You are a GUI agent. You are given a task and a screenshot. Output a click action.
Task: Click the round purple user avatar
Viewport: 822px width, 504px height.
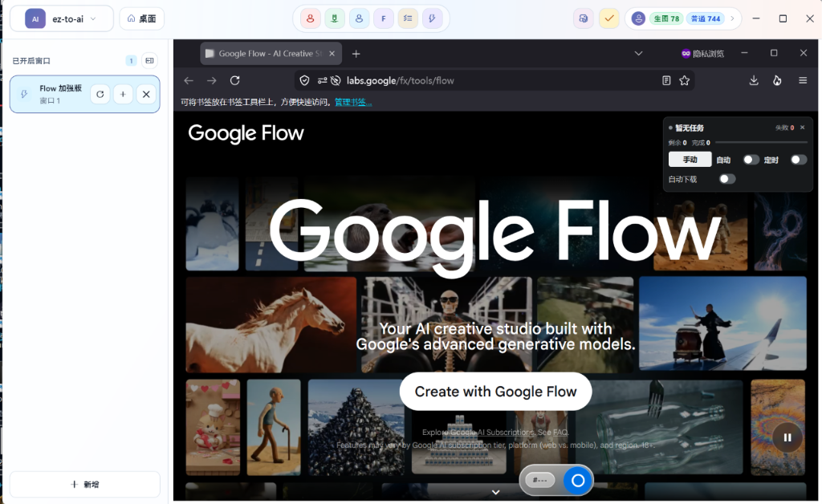tap(638, 19)
